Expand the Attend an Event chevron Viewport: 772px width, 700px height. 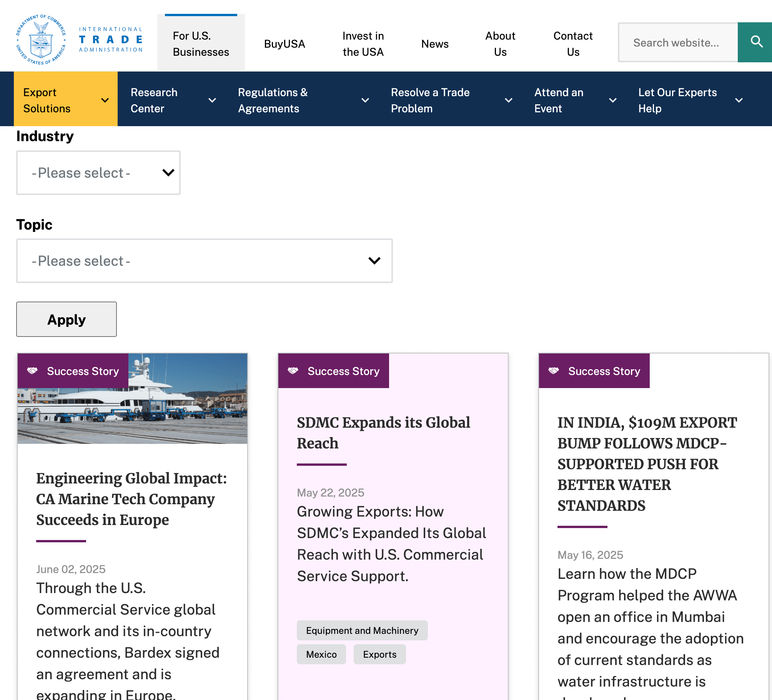coord(613,100)
